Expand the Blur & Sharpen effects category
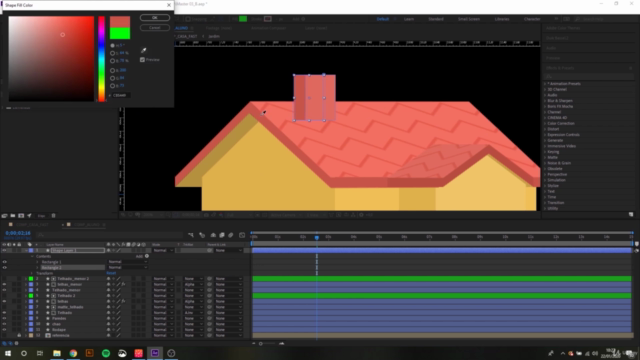 [x=545, y=100]
